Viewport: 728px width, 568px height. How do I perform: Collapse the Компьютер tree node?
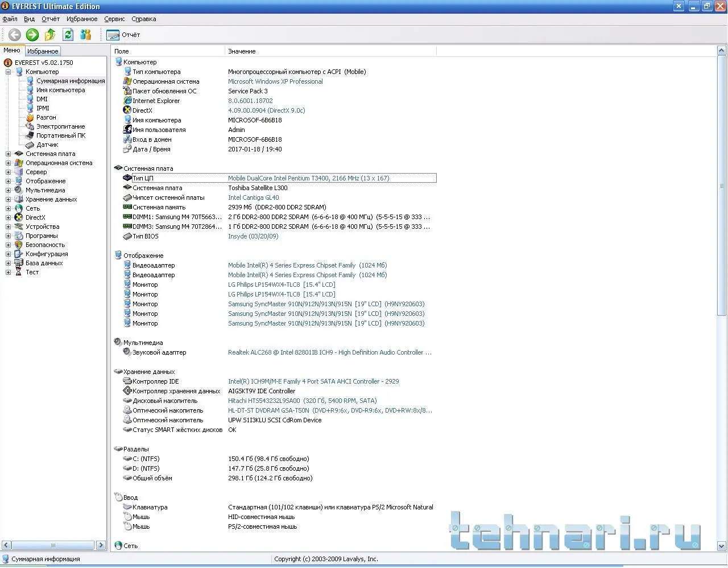coord(9,72)
